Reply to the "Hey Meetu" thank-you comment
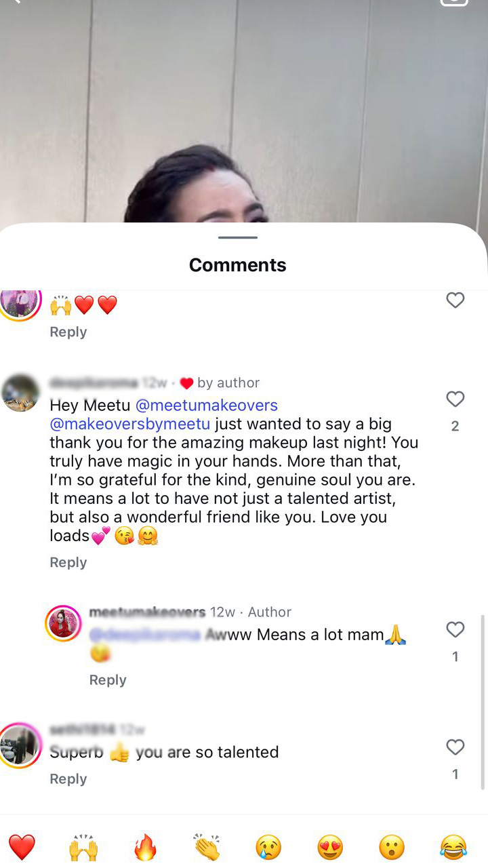 coord(68,562)
